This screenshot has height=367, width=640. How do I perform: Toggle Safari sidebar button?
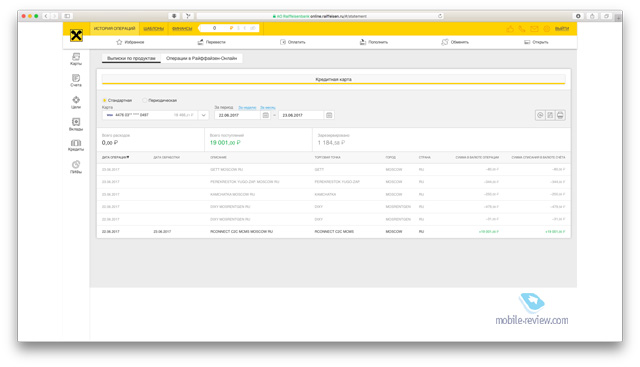tap(67, 16)
